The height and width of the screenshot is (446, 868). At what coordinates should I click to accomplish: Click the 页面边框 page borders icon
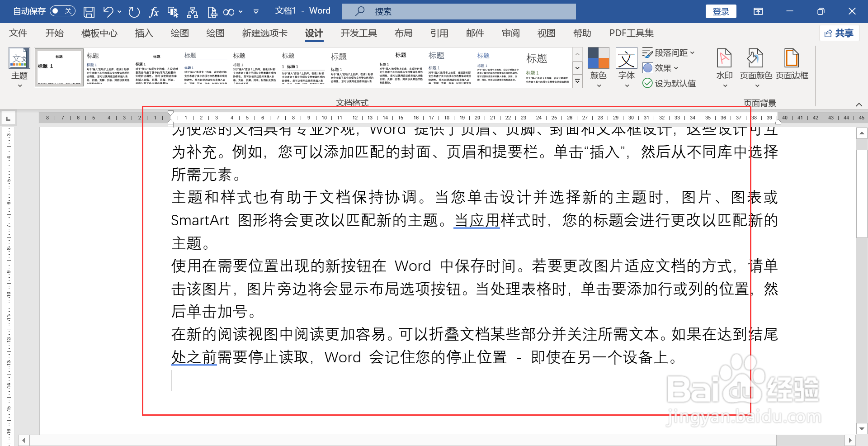(x=792, y=64)
